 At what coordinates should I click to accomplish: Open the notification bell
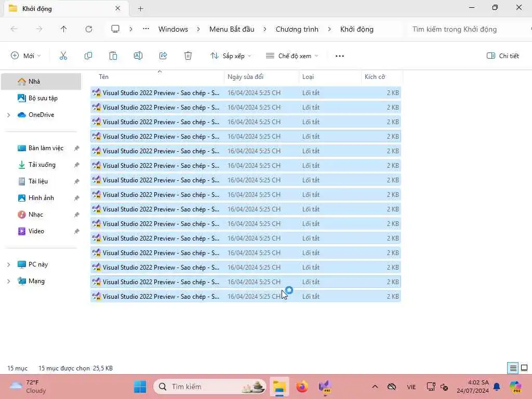coord(497,387)
